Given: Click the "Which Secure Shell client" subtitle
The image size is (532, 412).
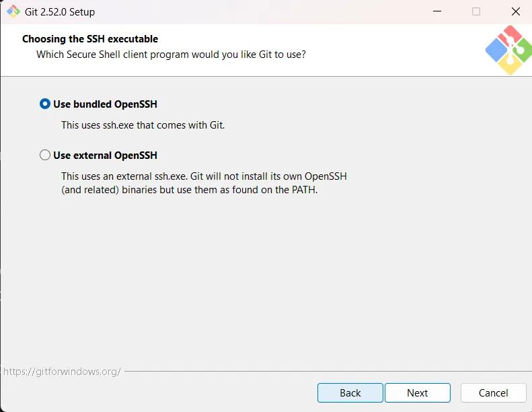Looking at the screenshot, I should click(x=171, y=54).
